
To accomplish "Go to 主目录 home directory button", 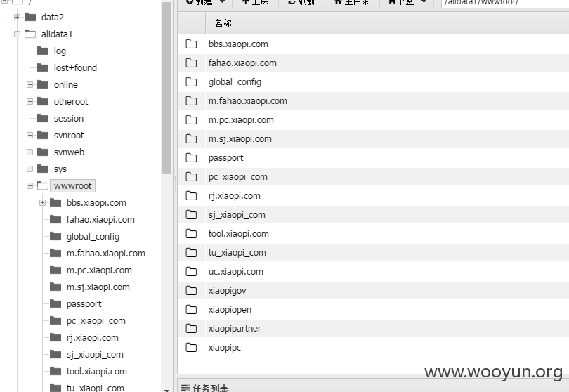I will point(352,2).
